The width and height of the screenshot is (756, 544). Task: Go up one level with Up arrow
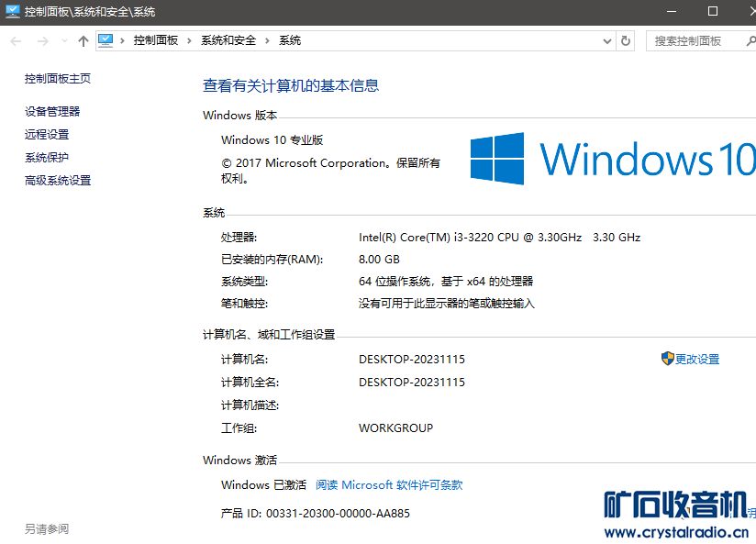click(x=83, y=41)
